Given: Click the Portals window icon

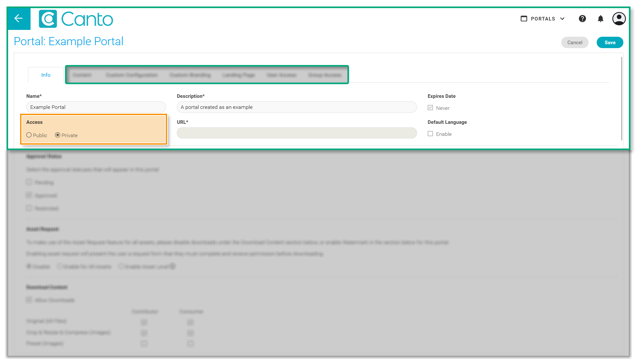Looking at the screenshot, I should pyautogui.click(x=524, y=19).
